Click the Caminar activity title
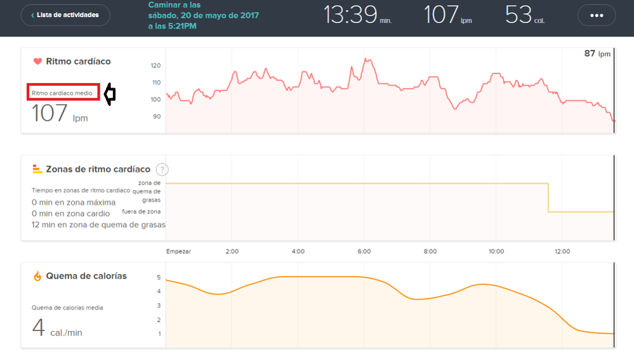Viewport: 634px width, 364px height. [175, 5]
